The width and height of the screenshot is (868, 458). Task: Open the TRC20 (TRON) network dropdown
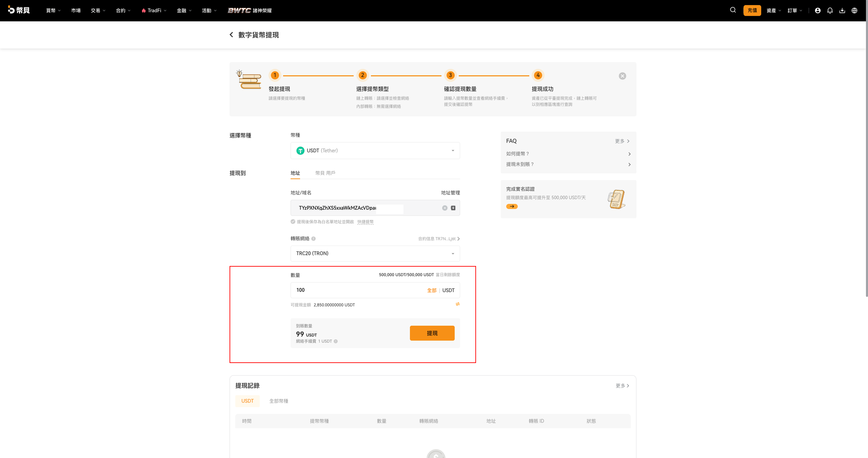(375, 253)
